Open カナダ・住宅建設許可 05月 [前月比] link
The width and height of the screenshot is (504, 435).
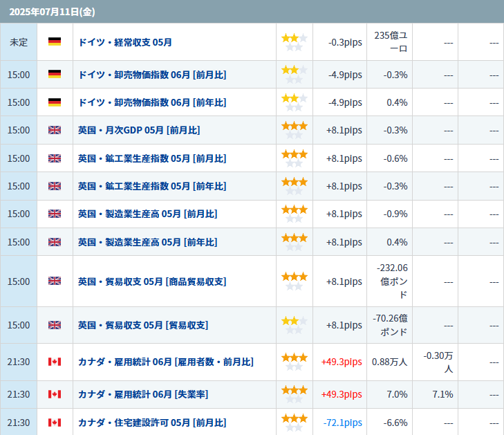(152, 423)
